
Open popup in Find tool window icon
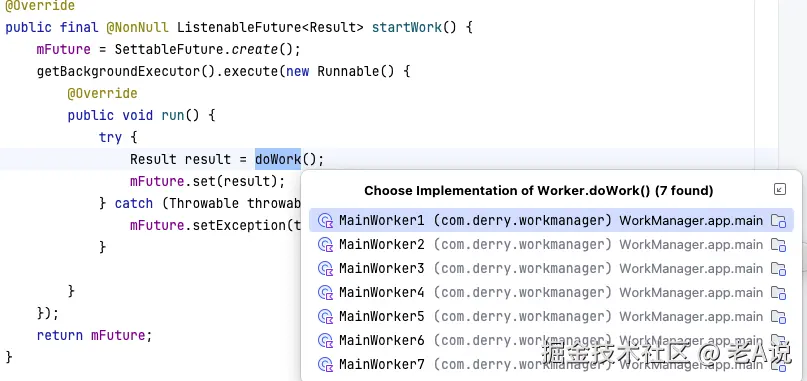(780, 189)
